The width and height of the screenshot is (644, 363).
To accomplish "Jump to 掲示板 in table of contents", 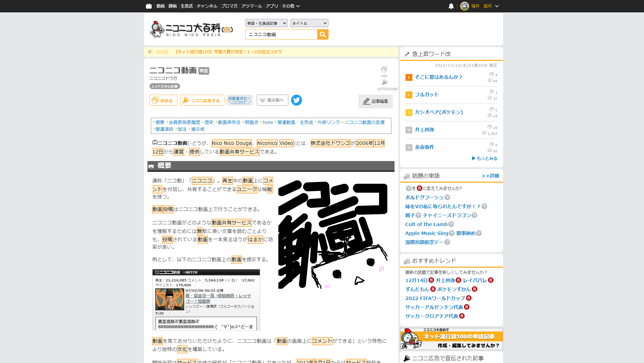I will point(198,129).
